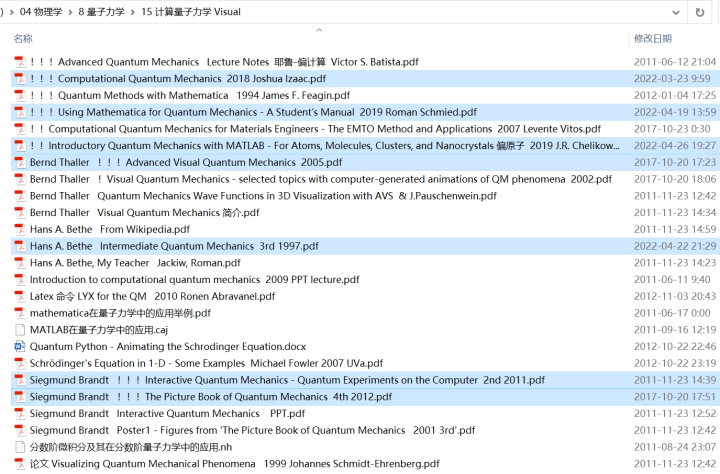Viewport: 720px width, 474px height.
Task: Click modified date "2011-08-24 23:07"
Action: 675,447
